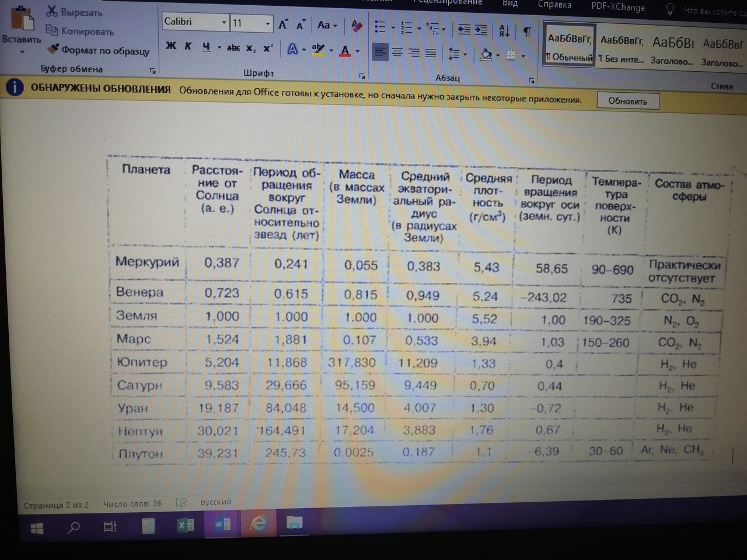Open Task View on the taskbar
The height and width of the screenshot is (560, 747).
pyautogui.click(x=110, y=527)
